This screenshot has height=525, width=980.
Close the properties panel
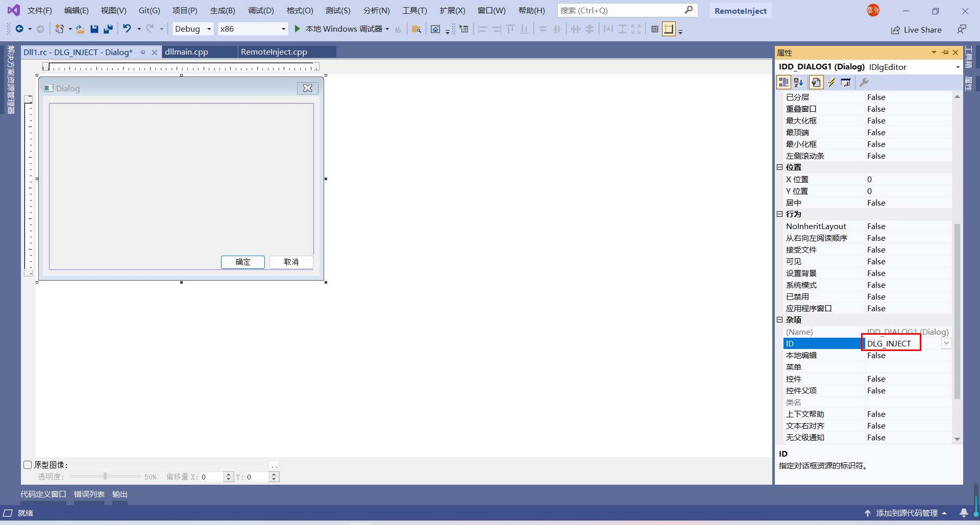[955, 53]
